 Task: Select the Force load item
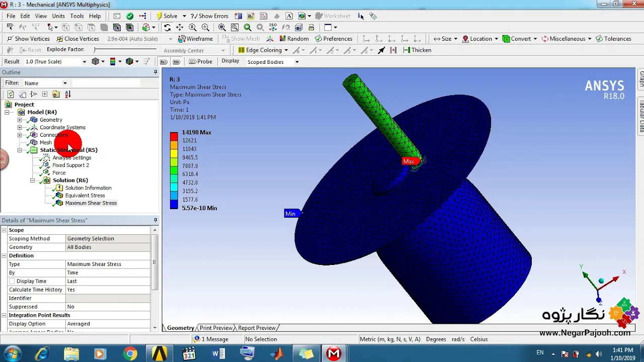pyautogui.click(x=59, y=172)
